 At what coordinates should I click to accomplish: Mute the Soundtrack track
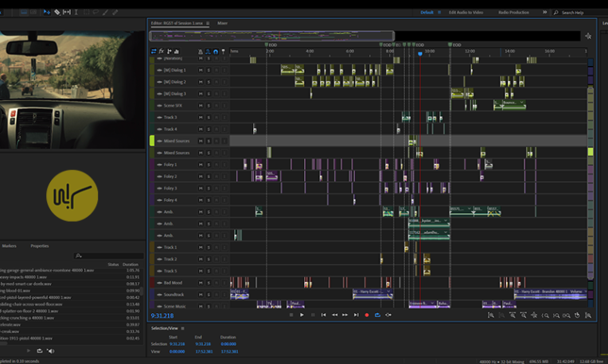click(x=201, y=295)
